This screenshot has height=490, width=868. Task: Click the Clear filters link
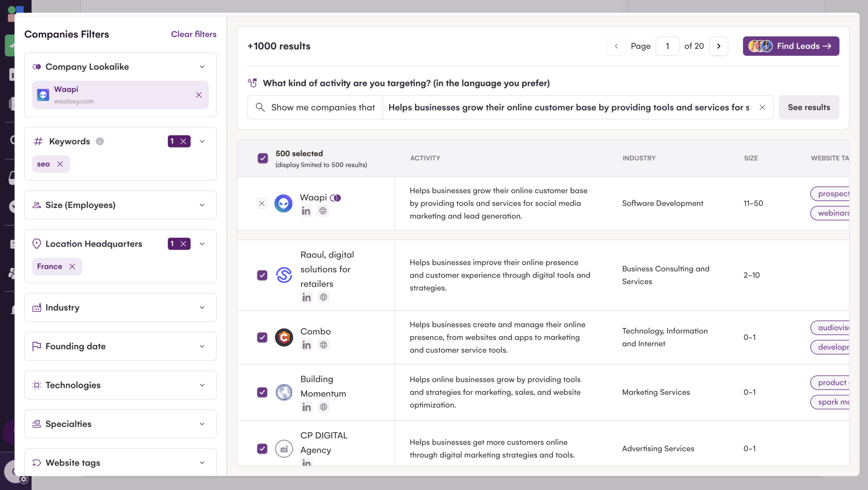[x=194, y=34]
